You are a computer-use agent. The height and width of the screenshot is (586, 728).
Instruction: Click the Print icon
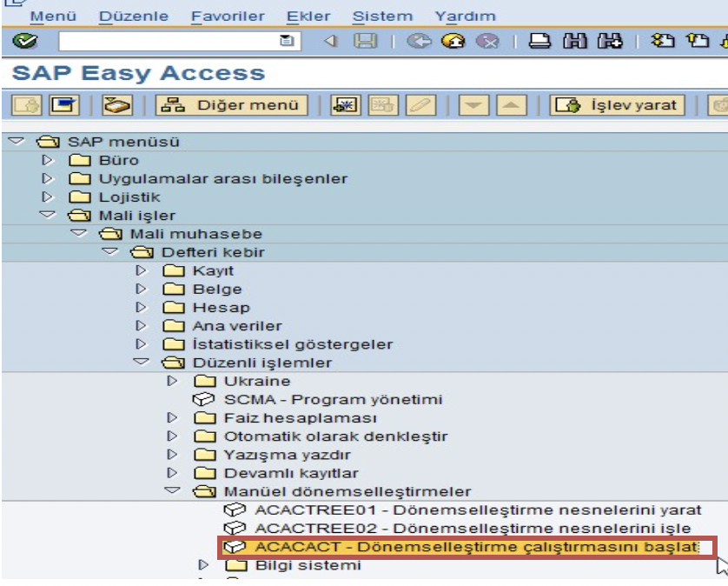tap(540, 42)
